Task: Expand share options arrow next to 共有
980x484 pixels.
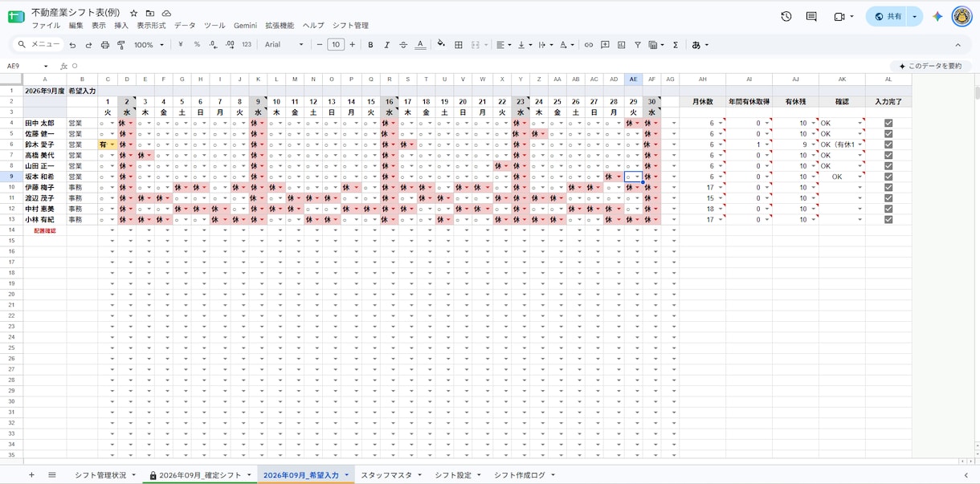Action: point(914,16)
